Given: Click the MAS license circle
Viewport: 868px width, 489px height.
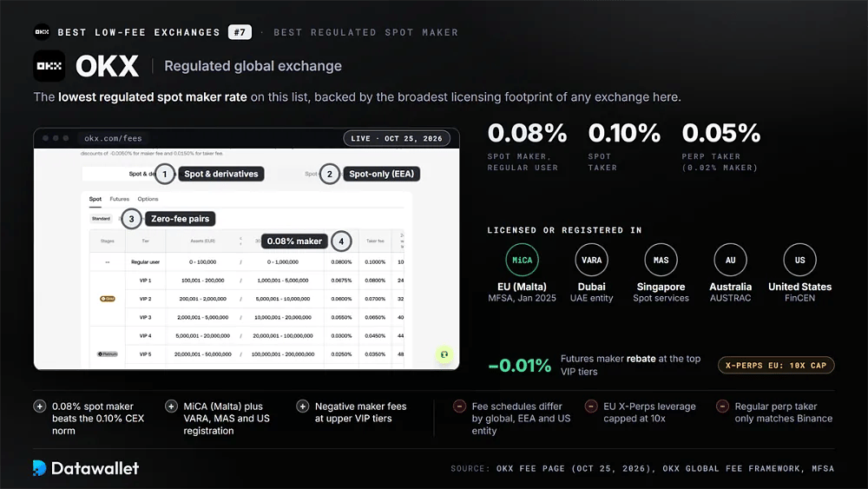Looking at the screenshot, I should (x=661, y=260).
